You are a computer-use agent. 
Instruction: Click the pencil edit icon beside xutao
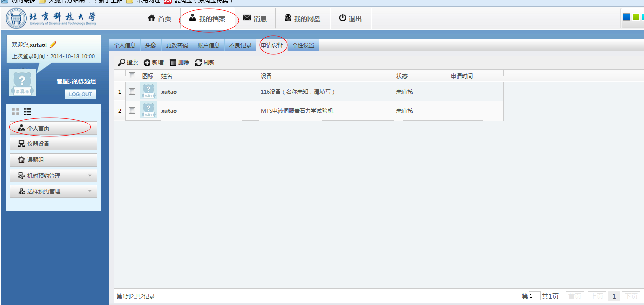53,45
